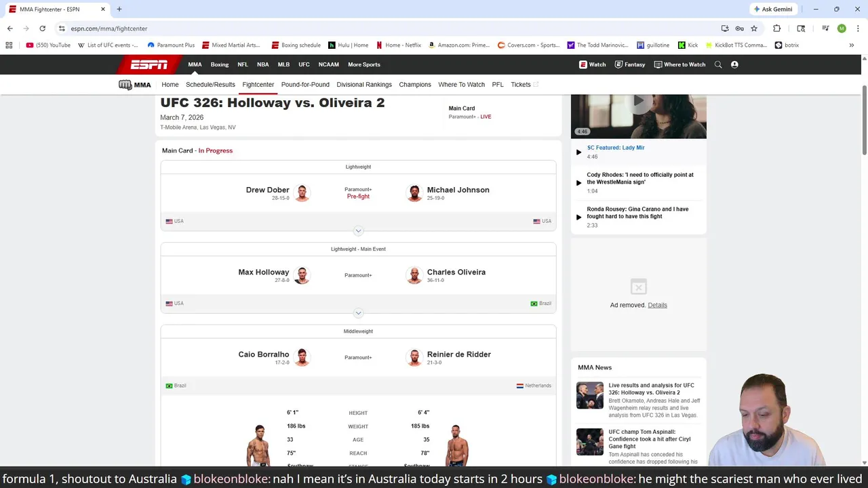Open the browser extensions puzzle icon
Viewport: 868px width, 488px height.
click(x=776, y=28)
